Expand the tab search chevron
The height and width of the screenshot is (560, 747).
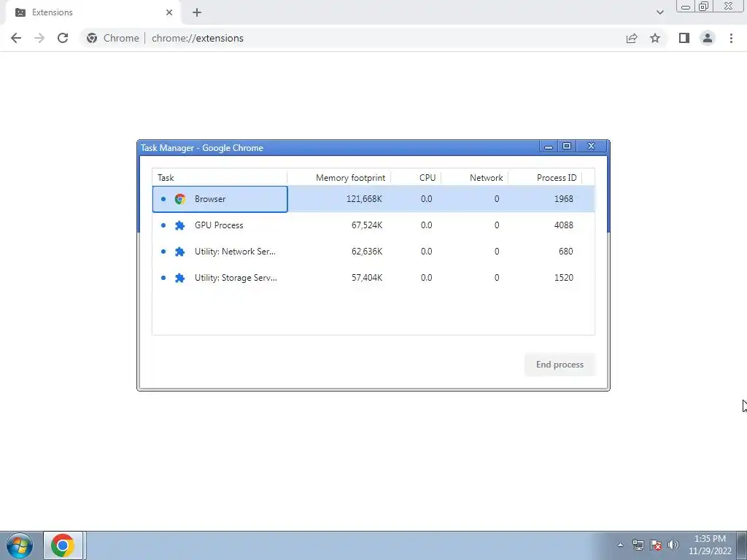(x=659, y=12)
